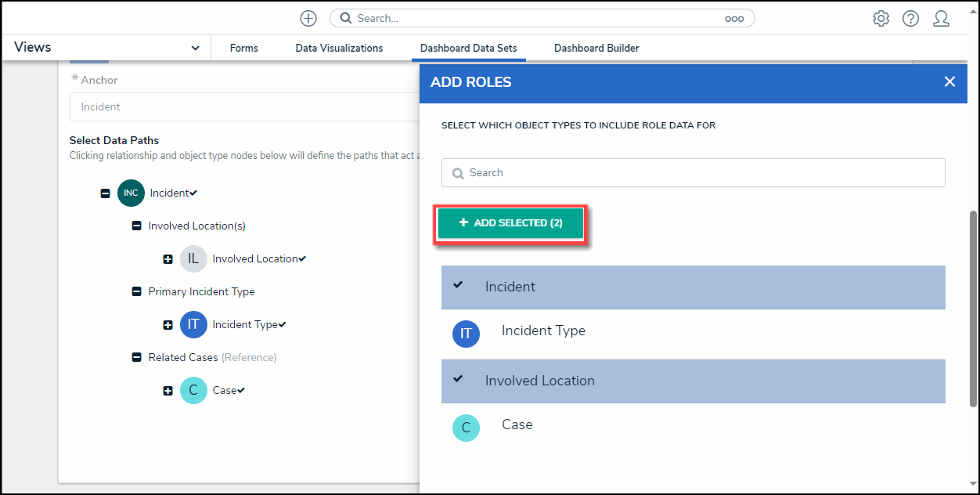The image size is (980, 495).
Task: Select the Case row in Add Roles
Action: pyautogui.click(x=693, y=428)
